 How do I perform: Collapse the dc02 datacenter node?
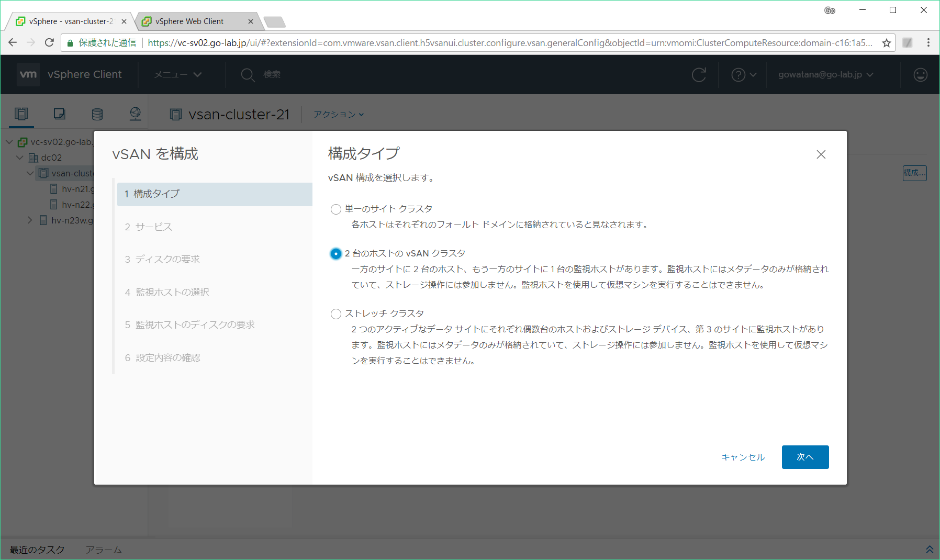click(x=20, y=158)
